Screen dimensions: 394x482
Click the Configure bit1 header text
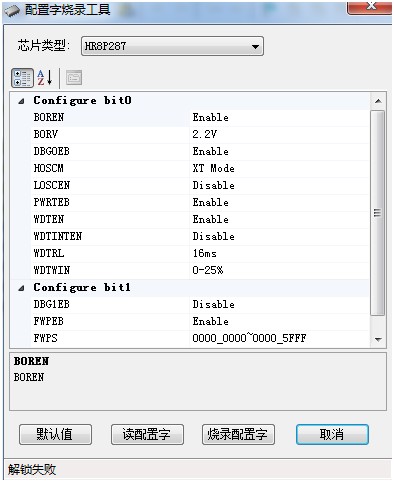pos(82,288)
